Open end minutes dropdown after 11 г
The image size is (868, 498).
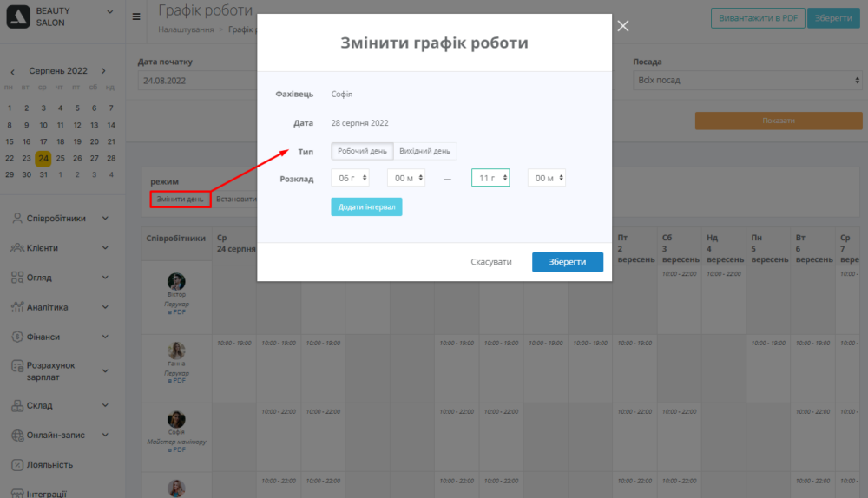click(547, 178)
